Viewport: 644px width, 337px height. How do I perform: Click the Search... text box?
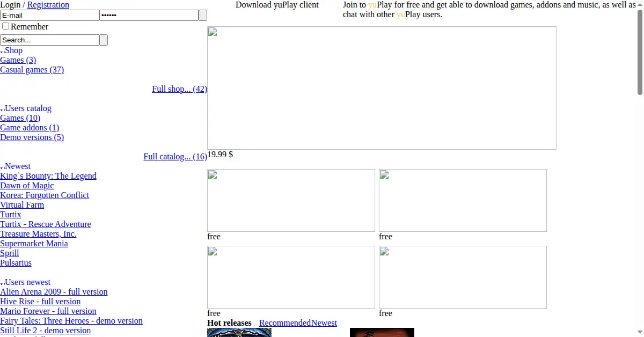(x=49, y=40)
